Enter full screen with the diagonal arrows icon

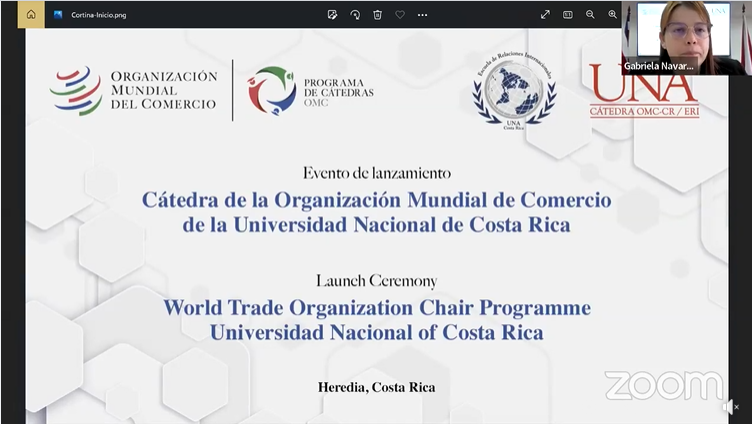pyautogui.click(x=545, y=15)
